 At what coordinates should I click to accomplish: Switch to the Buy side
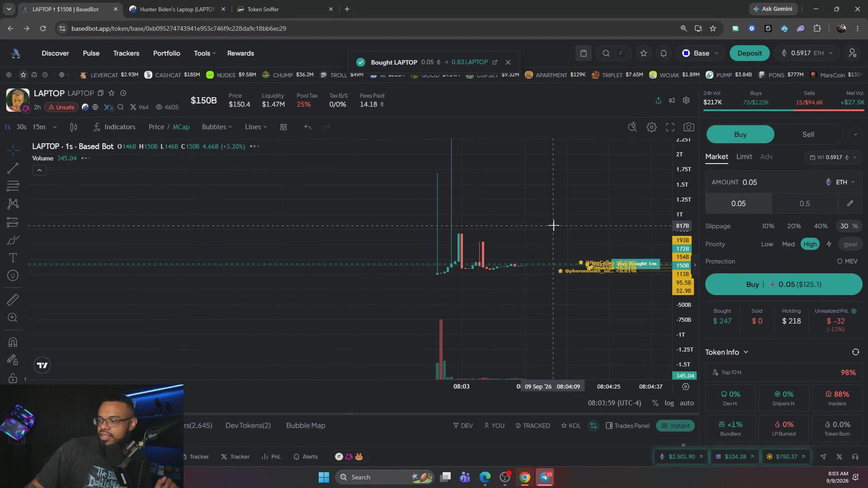click(x=740, y=134)
